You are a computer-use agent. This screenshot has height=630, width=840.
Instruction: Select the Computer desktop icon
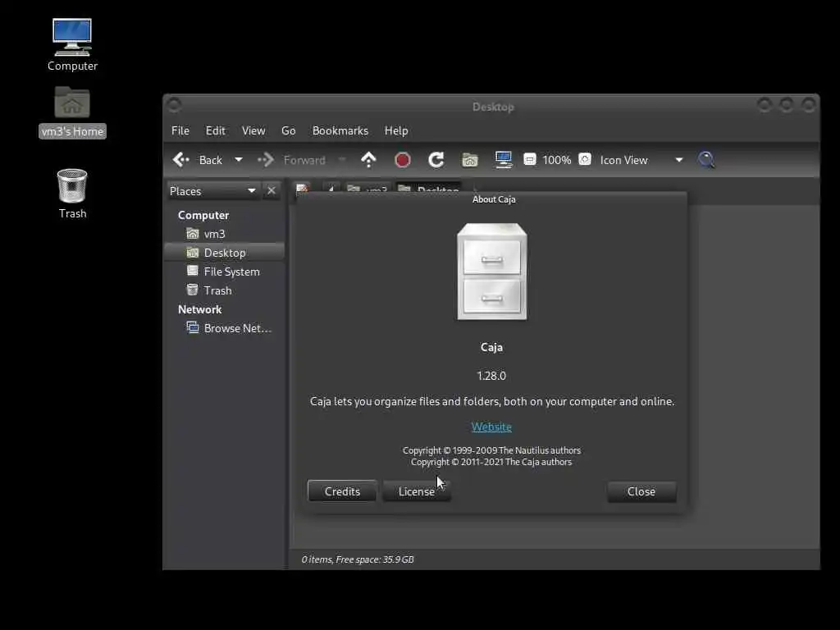(x=72, y=45)
